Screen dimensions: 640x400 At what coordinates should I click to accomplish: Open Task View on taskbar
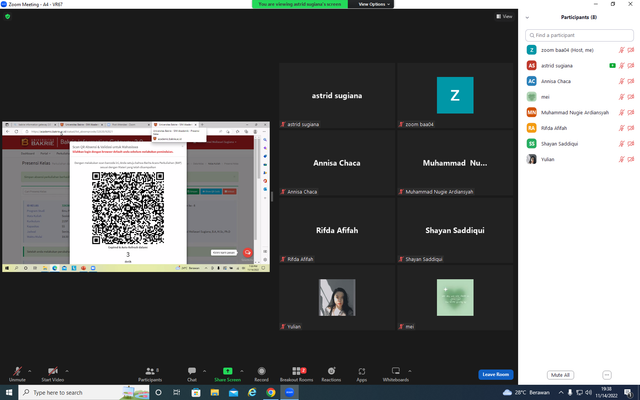[x=177, y=392]
